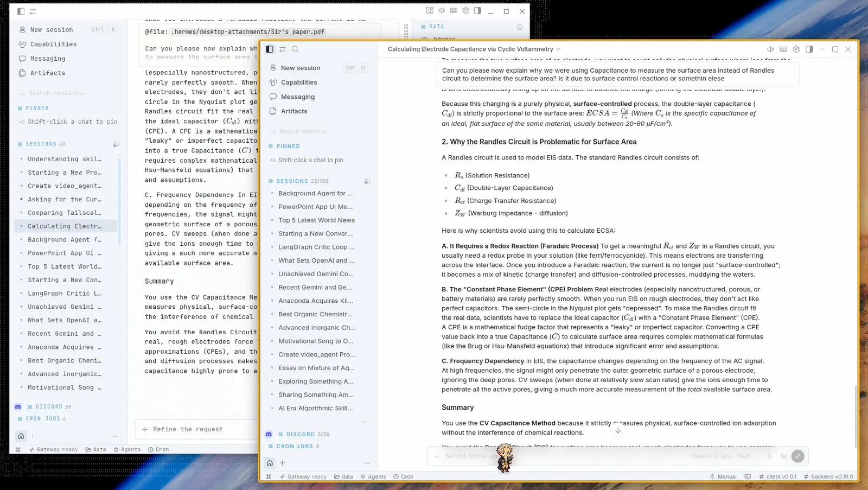Click 'Refine the request' field in back window

pyautogui.click(x=196, y=429)
